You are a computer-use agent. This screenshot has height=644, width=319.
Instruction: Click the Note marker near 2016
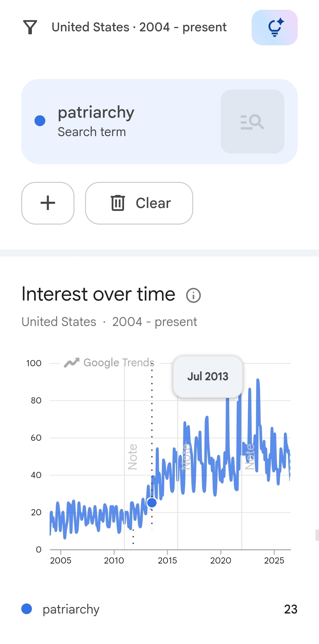[186, 457]
